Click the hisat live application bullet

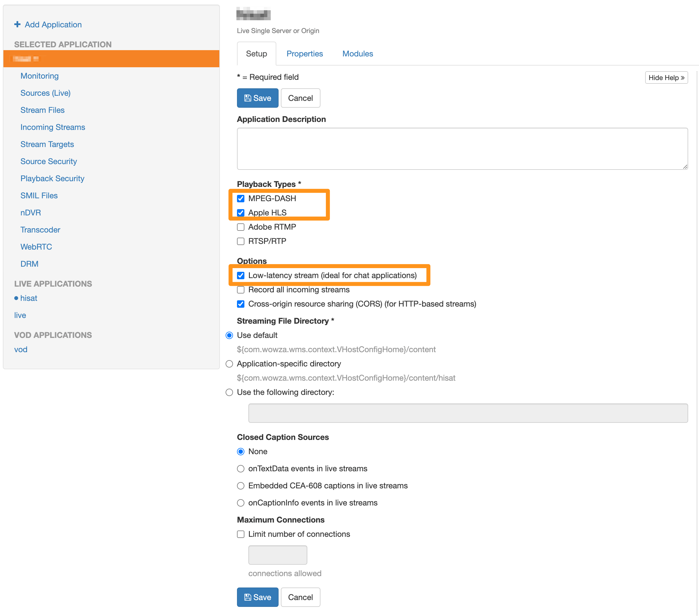coord(16,298)
